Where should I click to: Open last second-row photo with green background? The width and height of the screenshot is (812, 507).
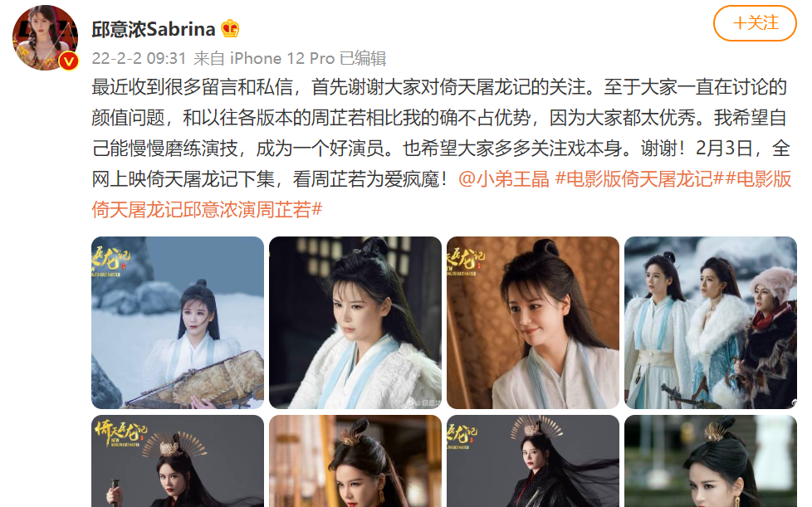(711, 461)
